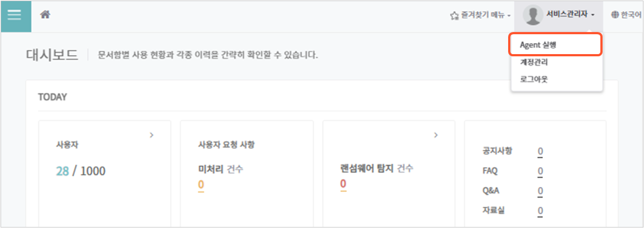
Task: Click the 28 user count link
Action: pyautogui.click(x=62, y=171)
